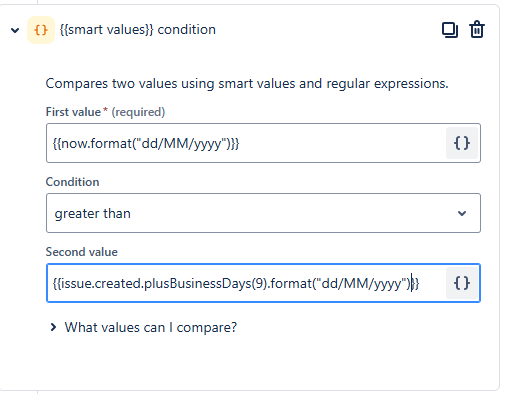Focus the First value input field
The height and width of the screenshot is (394, 516).
pos(246,143)
